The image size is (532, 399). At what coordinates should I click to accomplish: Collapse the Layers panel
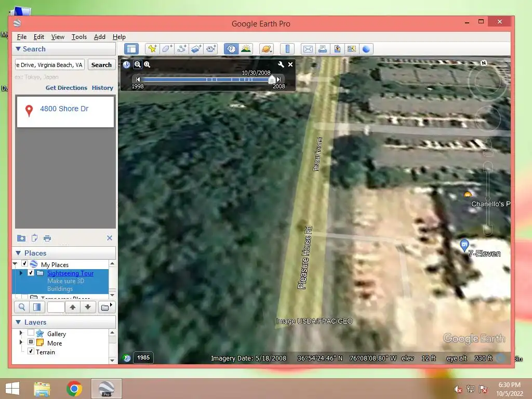tap(18, 322)
